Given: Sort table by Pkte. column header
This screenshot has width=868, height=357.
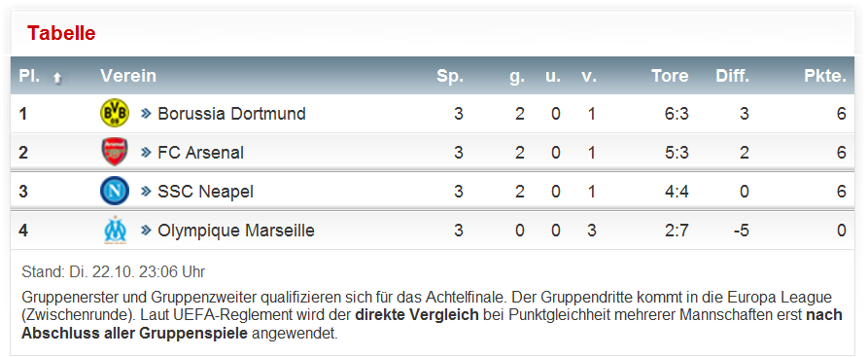Looking at the screenshot, I should pyautogui.click(x=825, y=76).
